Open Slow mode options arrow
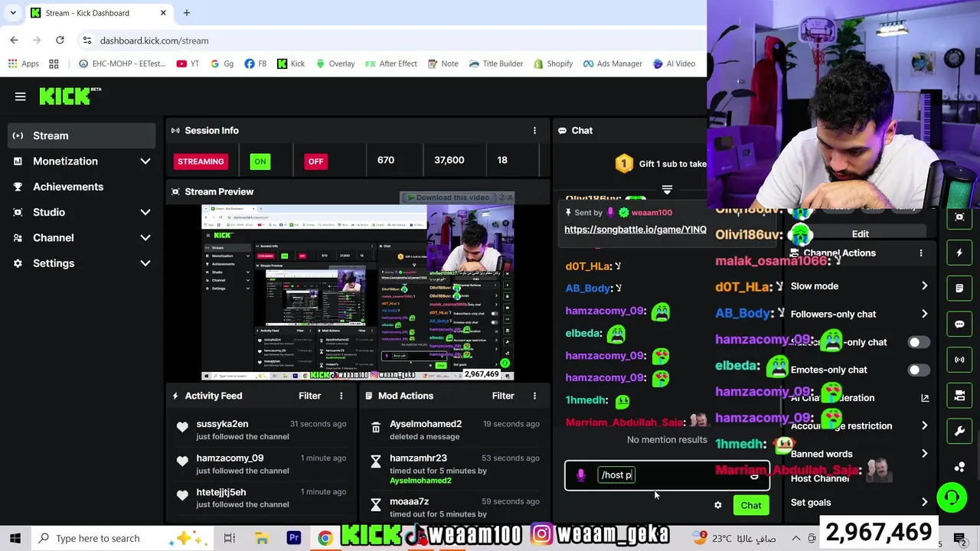Viewport: 980px width, 551px height. click(925, 286)
